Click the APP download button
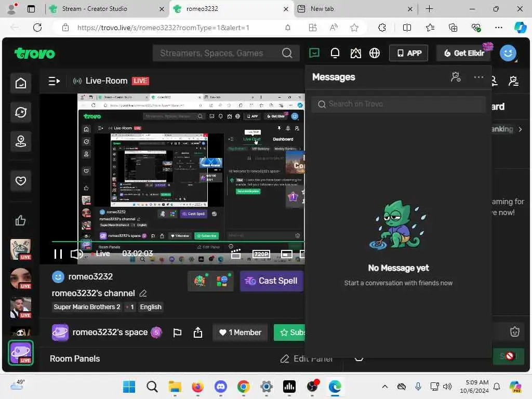 [x=409, y=53]
